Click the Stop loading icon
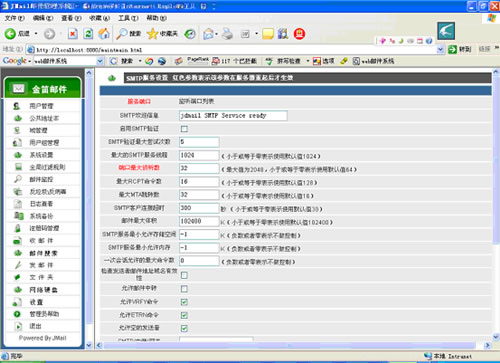Viewport: 500px width, 363px height. (x=73, y=33)
